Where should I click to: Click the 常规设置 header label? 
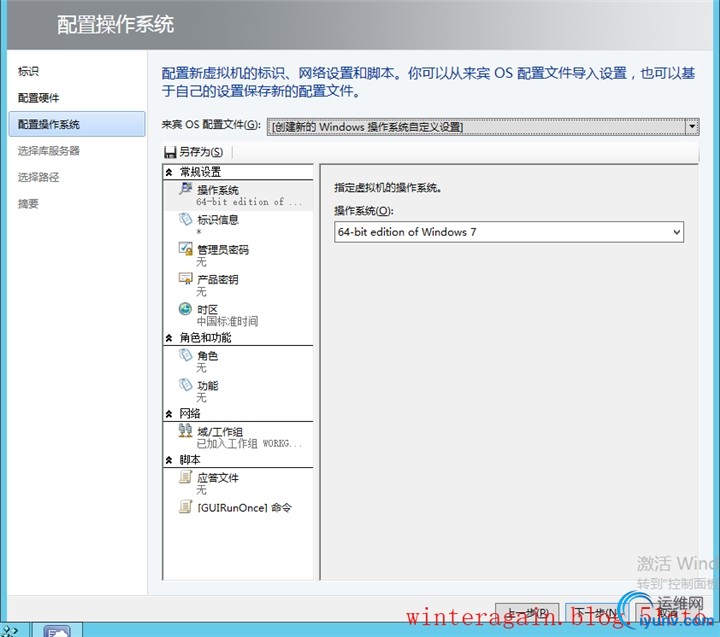[x=200, y=172]
